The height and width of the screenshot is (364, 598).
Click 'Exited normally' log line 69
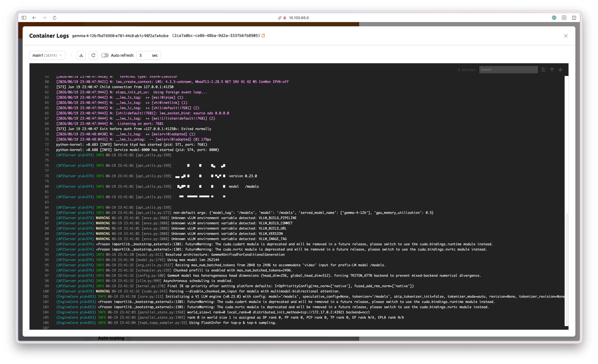coord(134,129)
